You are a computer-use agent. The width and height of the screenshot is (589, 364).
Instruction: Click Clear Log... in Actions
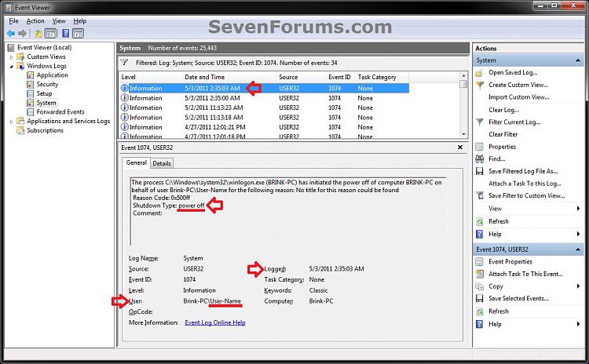tap(503, 110)
